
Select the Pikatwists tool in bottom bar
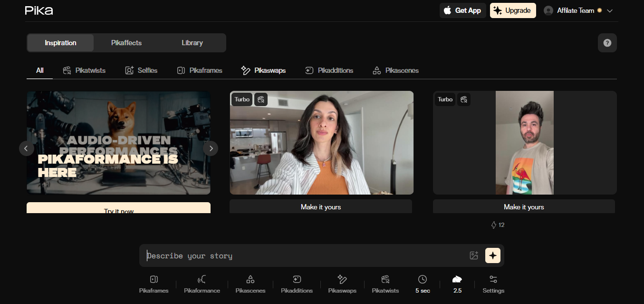coord(385,284)
